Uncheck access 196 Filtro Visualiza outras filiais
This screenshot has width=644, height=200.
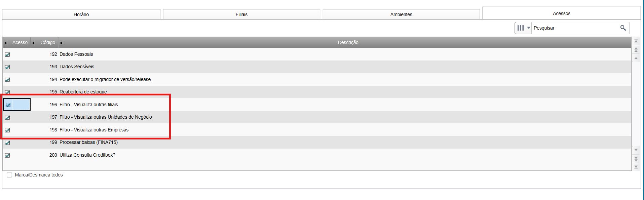[x=8, y=105]
